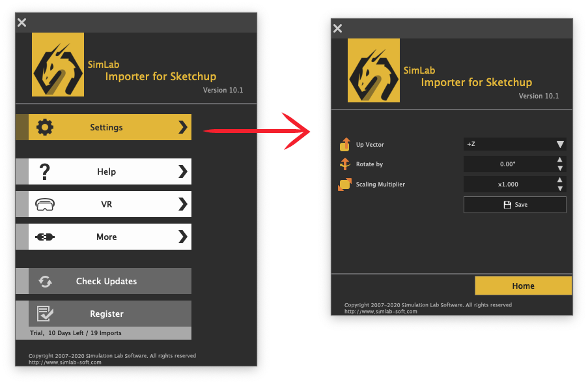
Task: Click the Scaling Multiplier label
Action: pyautogui.click(x=380, y=185)
